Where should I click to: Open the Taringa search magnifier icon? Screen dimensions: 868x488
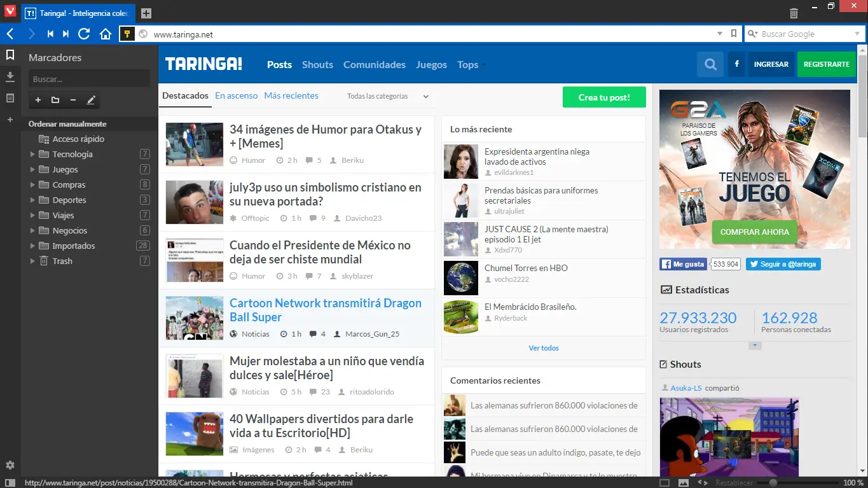pos(711,64)
